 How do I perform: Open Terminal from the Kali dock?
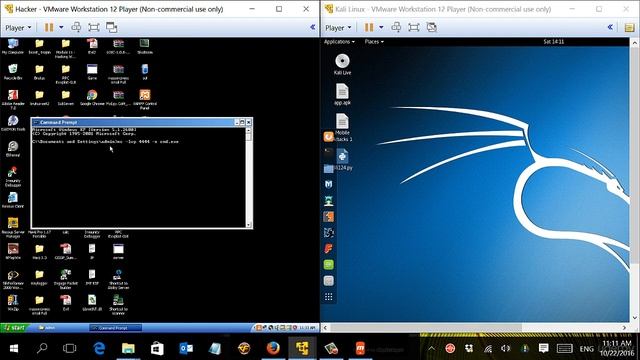329,153
